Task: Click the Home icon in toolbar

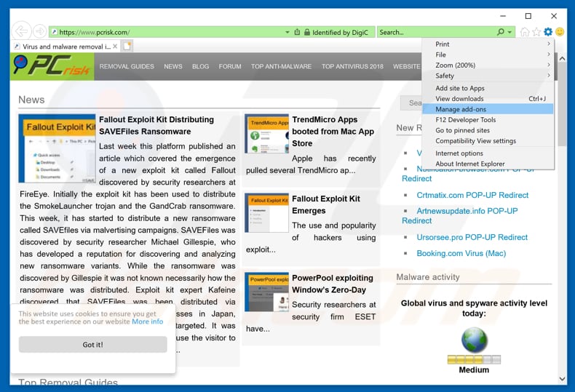Action: pos(525,32)
